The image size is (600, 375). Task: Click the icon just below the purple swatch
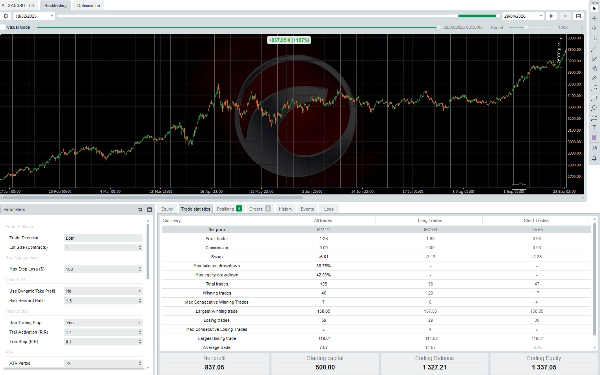coord(594,148)
